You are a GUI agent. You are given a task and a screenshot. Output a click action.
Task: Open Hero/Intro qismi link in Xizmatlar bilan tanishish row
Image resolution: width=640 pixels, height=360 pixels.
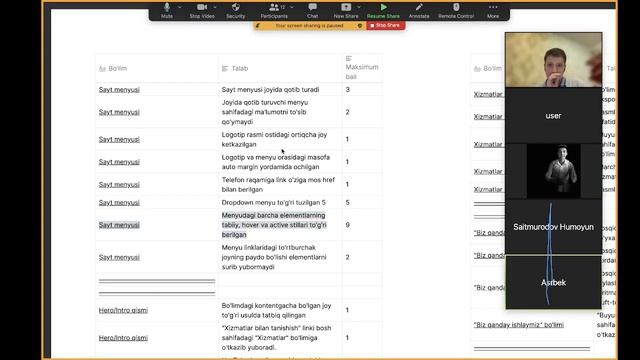coord(123,338)
